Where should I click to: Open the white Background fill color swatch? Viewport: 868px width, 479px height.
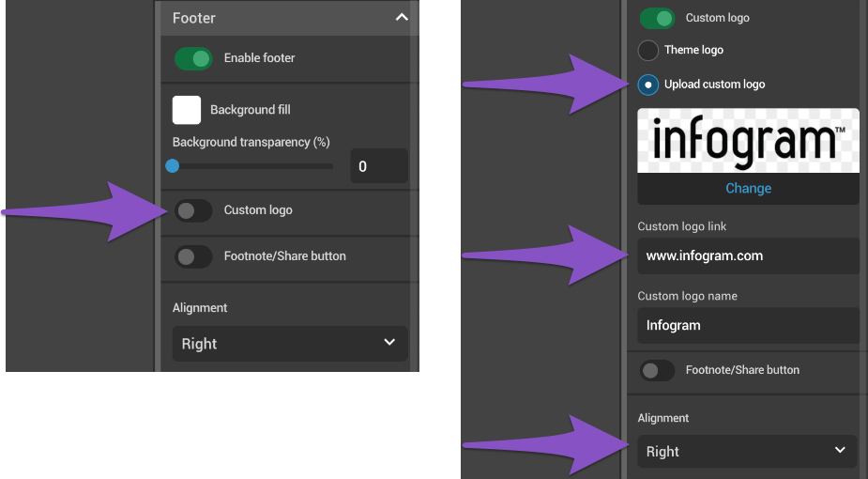coord(187,110)
